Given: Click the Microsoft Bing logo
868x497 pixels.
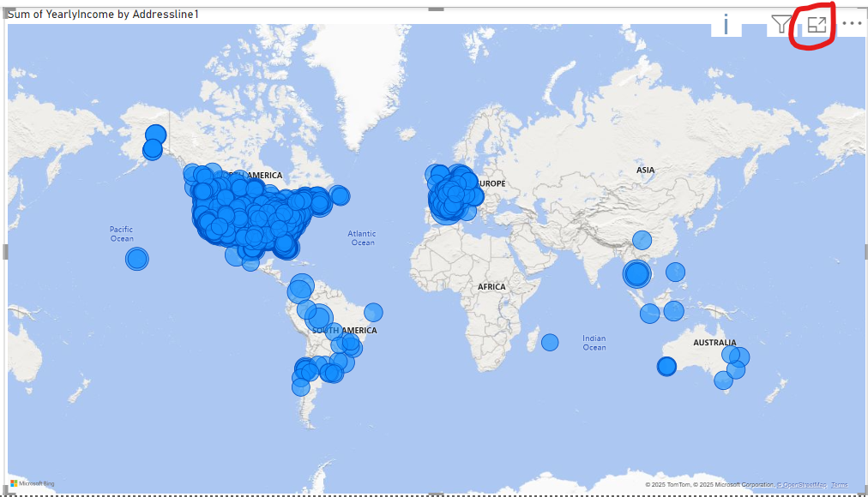Looking at the screenshot, I should click(x=32, y=484).
